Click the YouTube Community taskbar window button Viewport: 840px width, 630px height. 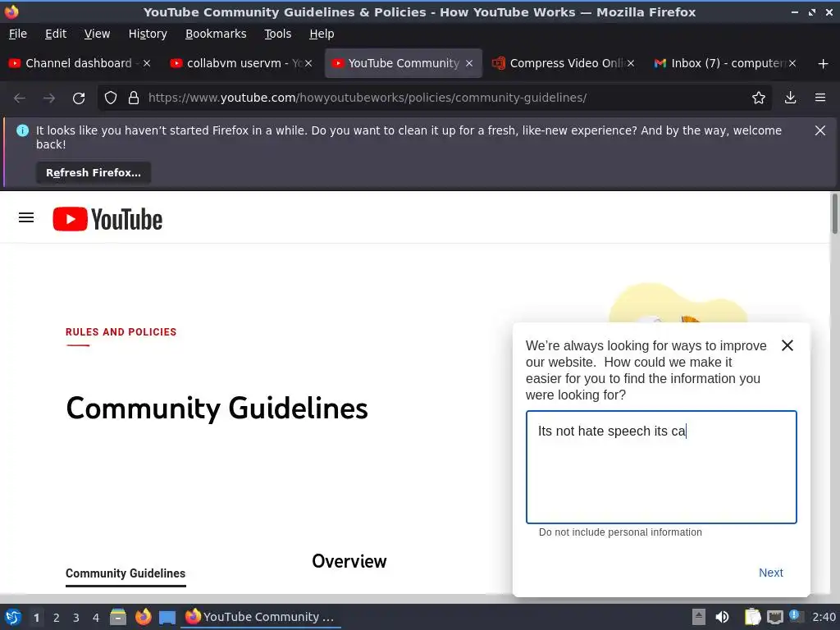click(261, 617)
